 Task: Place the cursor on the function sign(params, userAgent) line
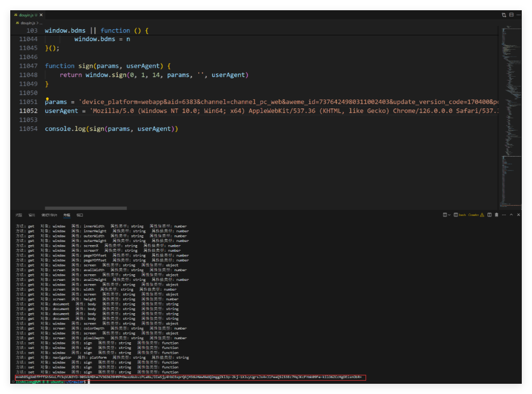(x=108, y=66)
